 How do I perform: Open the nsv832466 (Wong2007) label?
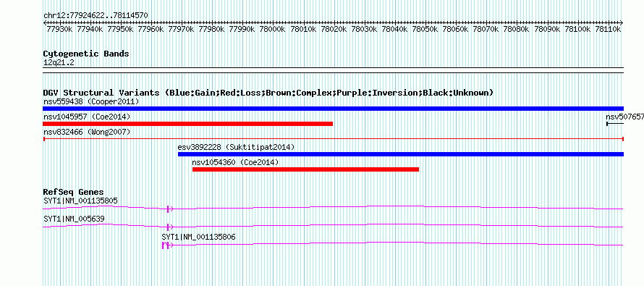point(87,132)
